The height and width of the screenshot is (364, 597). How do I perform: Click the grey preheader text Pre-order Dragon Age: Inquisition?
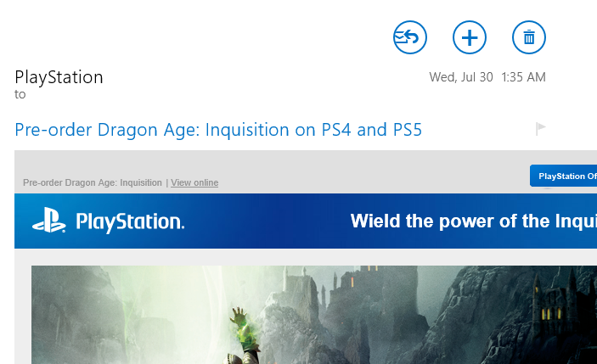pyautogui.click(x=93, y=182)
